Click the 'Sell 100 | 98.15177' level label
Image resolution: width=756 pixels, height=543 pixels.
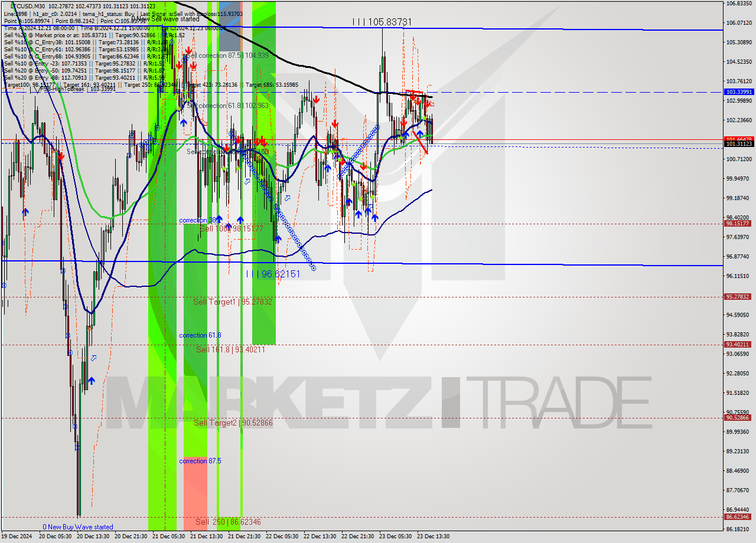tap(232, 228)
